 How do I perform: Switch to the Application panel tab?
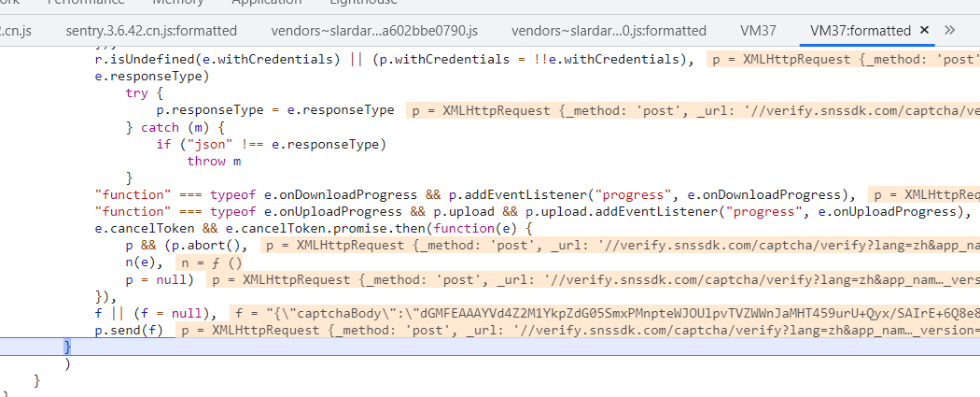pos(266,3)
